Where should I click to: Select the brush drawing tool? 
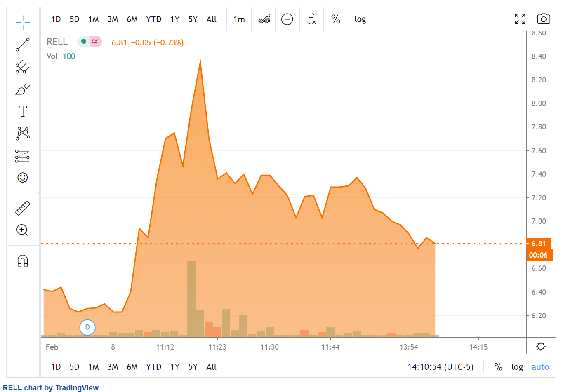pyautogui.click(x=23, y=89)
